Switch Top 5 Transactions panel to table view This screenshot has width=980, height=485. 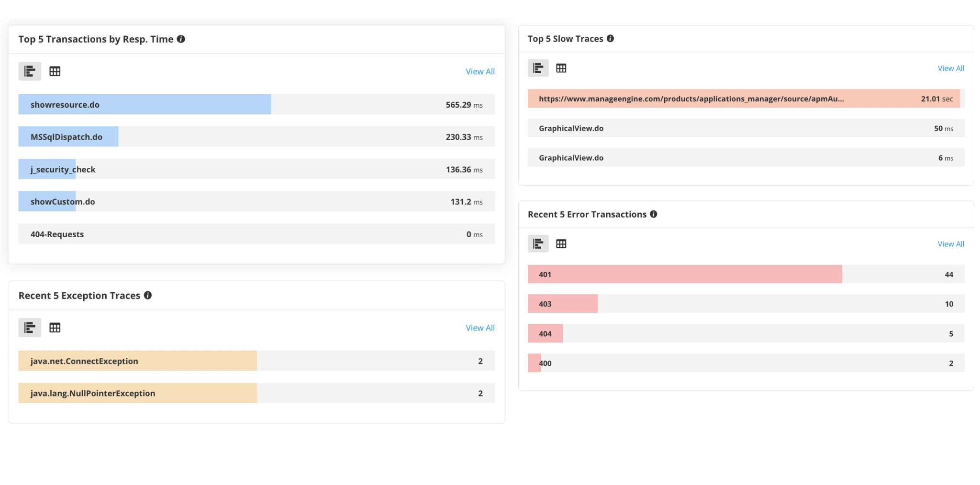[55, 71]
